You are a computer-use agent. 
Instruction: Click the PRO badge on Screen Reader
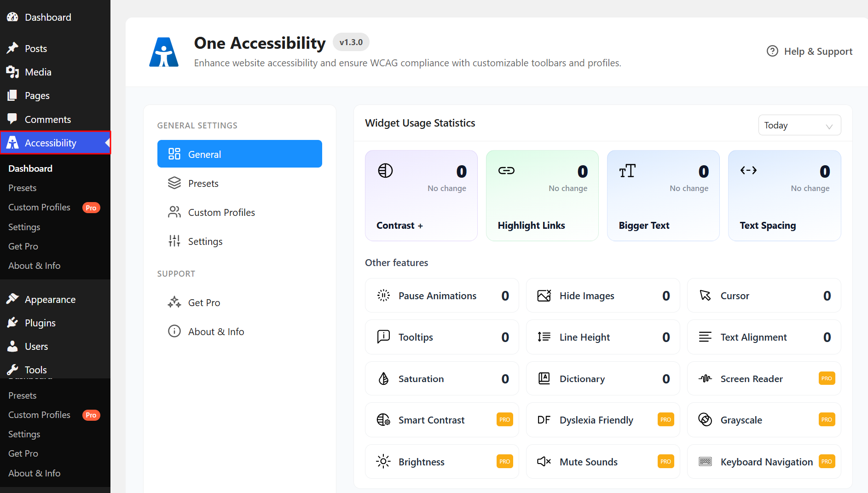[827, 378]
